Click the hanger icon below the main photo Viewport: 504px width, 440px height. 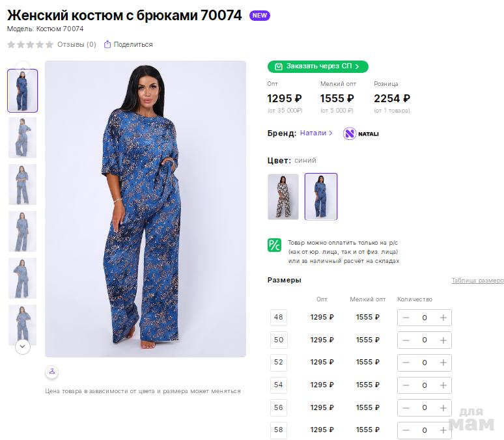coord(52,371)
